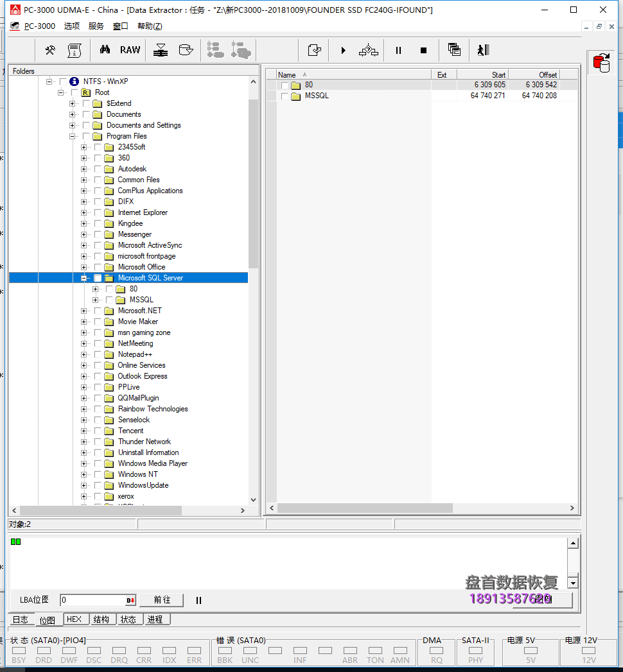Viewport: 623px width, 672px height.
Task: Check the 80 checkbox in file list
Action: coord(285,85)
